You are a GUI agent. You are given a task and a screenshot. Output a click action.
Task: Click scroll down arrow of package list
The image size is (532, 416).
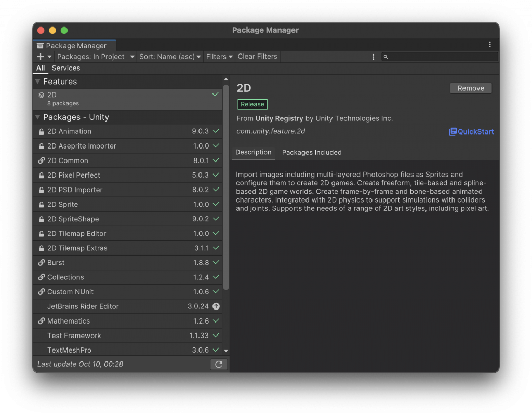[x=226, y=351]
